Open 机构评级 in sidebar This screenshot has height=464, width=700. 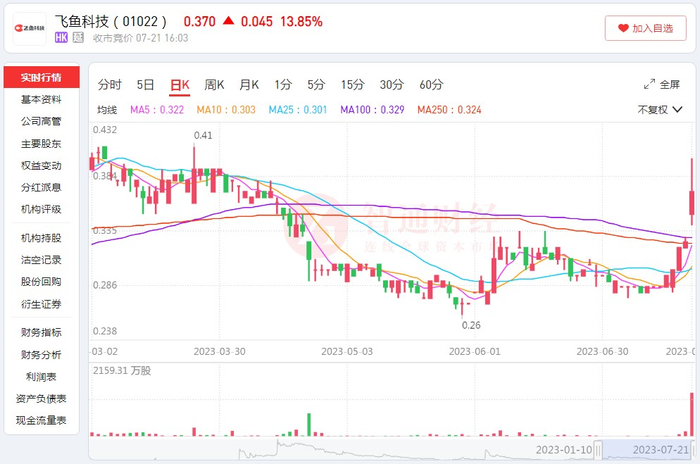[x=41, y=209]
